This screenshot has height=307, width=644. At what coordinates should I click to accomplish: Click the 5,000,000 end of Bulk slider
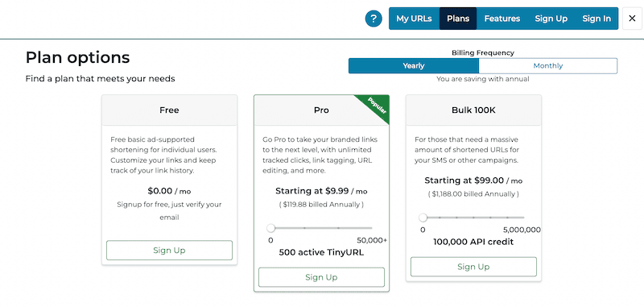click(522, 230)
